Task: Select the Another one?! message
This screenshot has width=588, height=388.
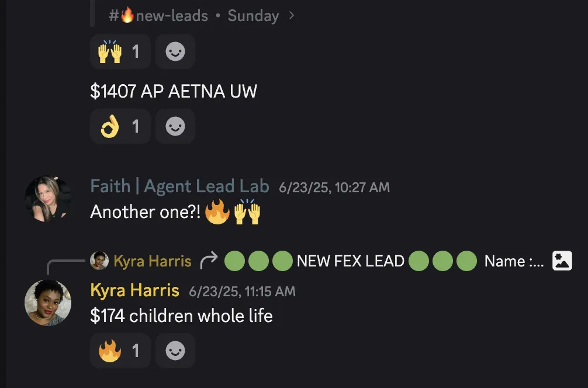Action: (x=175, y=212)
